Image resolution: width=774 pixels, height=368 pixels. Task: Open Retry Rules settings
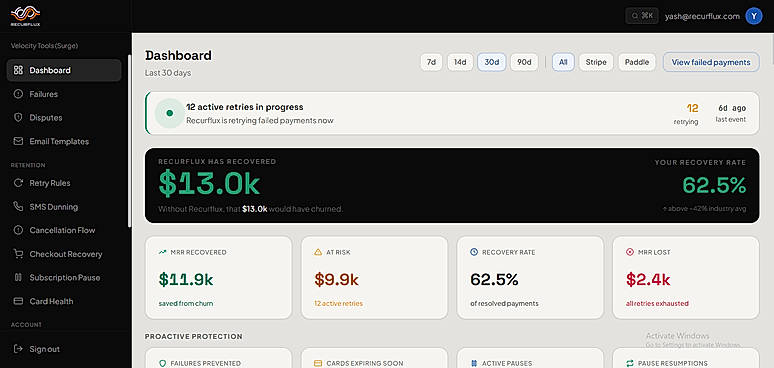pyautogui.click(x=64, y=183)
